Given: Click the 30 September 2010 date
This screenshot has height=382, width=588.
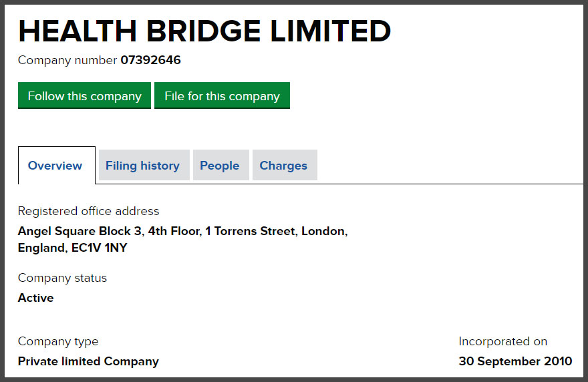Looking at the screenshot, I should point(515,361).
